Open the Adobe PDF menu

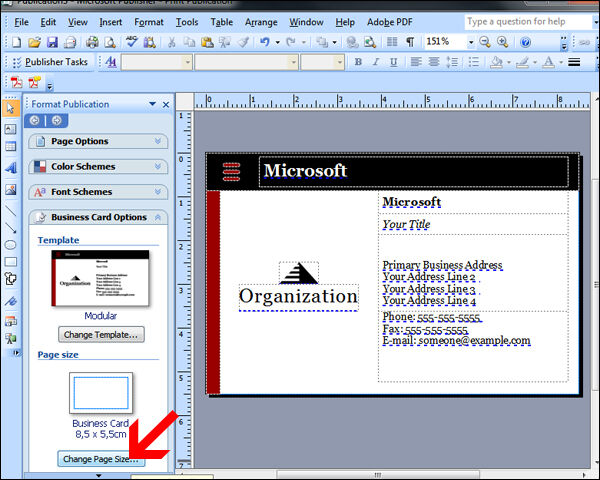[x=390, y=22]
